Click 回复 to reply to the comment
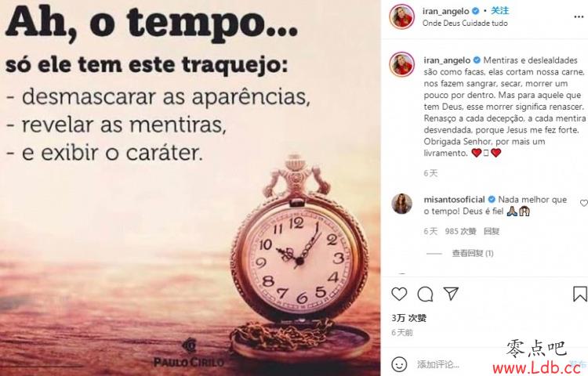Viewport: 588px width, 376px height. pyautogui.click(x=492, y=231)
